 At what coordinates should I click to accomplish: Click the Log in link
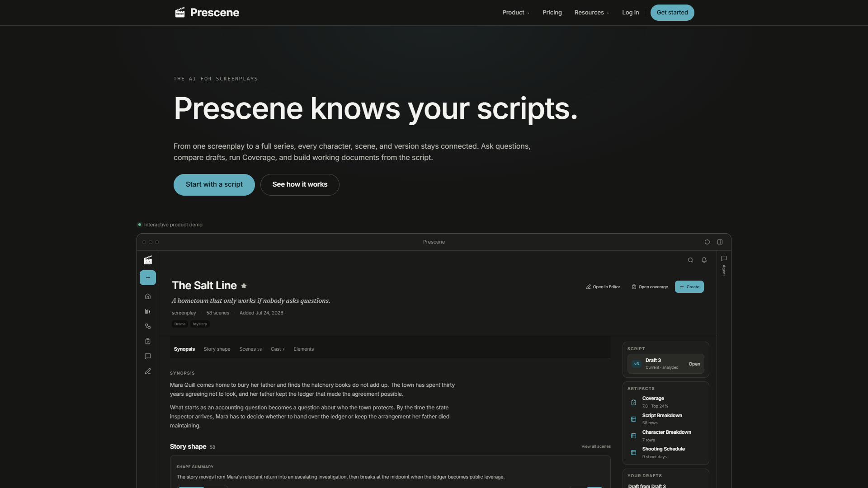tap(630, 13)
